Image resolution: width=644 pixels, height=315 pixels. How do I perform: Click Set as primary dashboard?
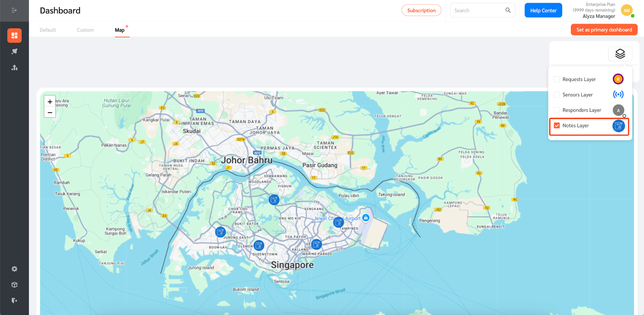point(604,30)
